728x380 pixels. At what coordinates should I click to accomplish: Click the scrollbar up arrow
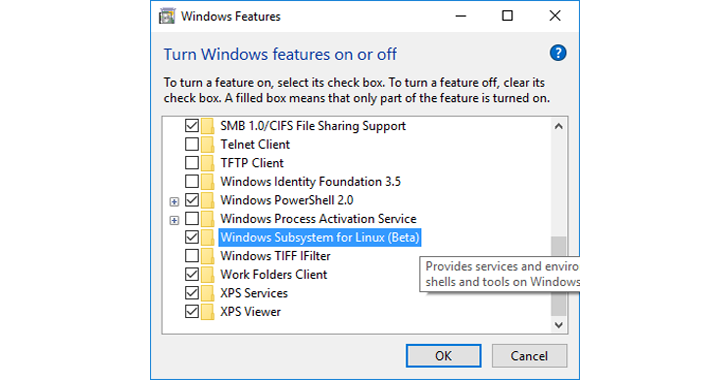tap(559, 126)
